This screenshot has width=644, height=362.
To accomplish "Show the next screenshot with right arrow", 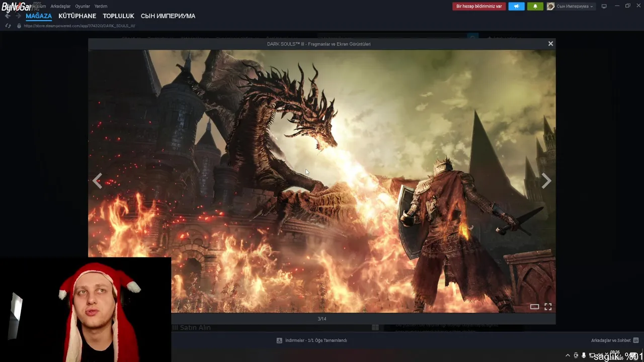I will pos(546,181).
